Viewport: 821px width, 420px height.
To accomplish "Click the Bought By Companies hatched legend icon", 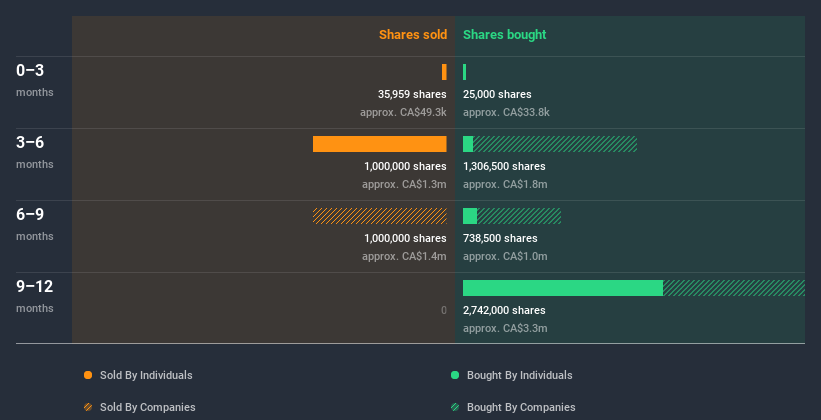I will coord(455,407).
